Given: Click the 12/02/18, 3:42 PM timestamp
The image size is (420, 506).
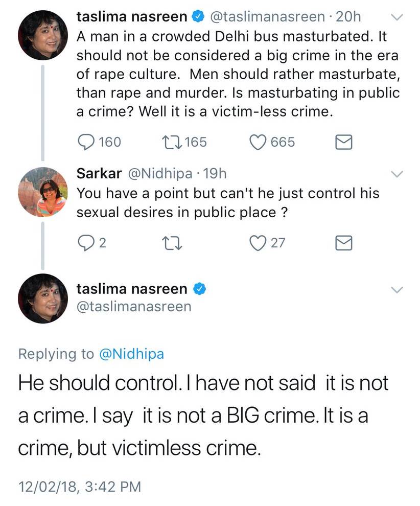Looking at the screenshot, I should [x=79, y=486].
